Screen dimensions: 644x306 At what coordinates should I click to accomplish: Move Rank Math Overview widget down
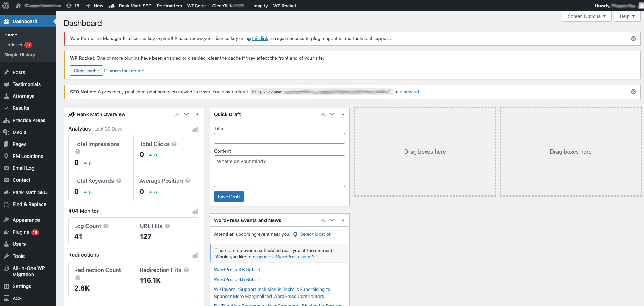tap(186, 114)
